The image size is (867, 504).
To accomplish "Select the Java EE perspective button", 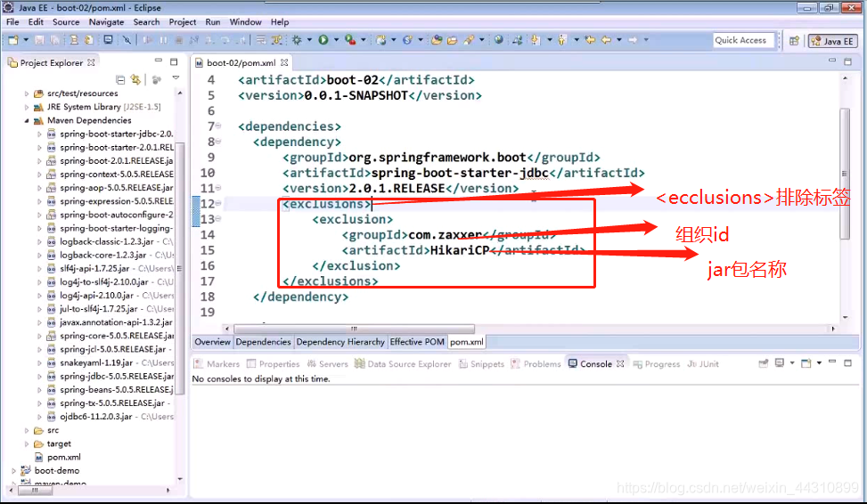I will [x=833, y=41].
